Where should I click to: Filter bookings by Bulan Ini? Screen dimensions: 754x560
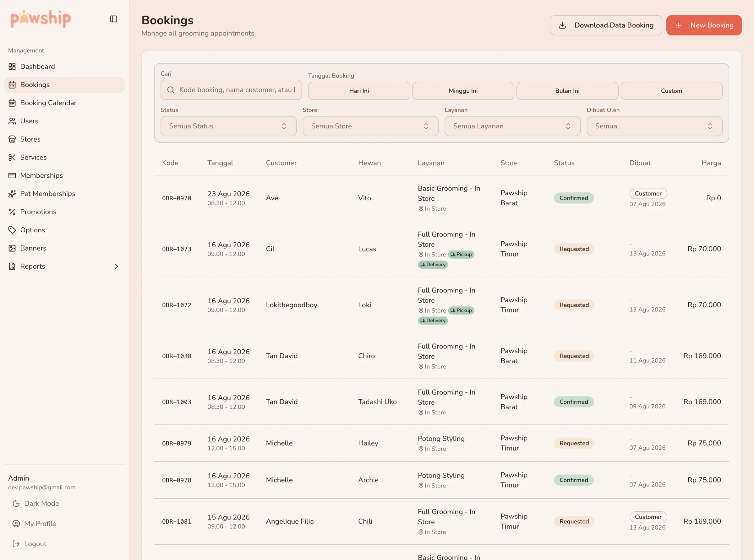[567, 91]
